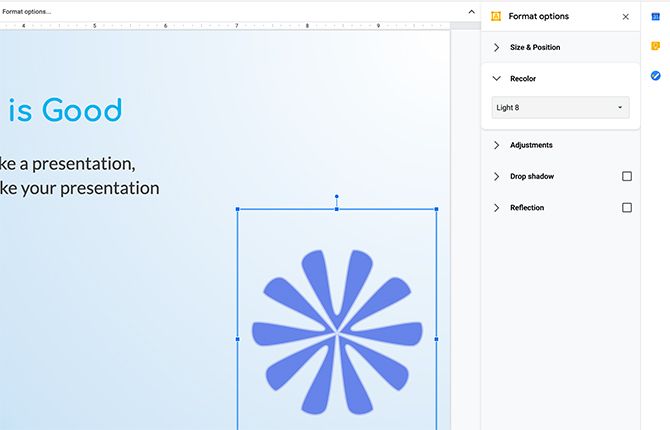
Task: Expand the Reflection section
Action: click(x=497, y=208)
